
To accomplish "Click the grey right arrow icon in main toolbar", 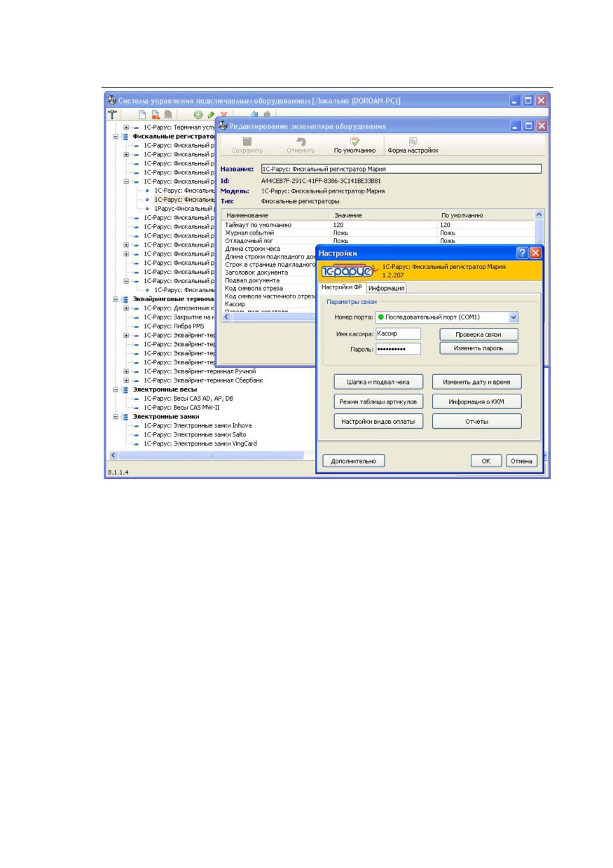I will point(268,114).
